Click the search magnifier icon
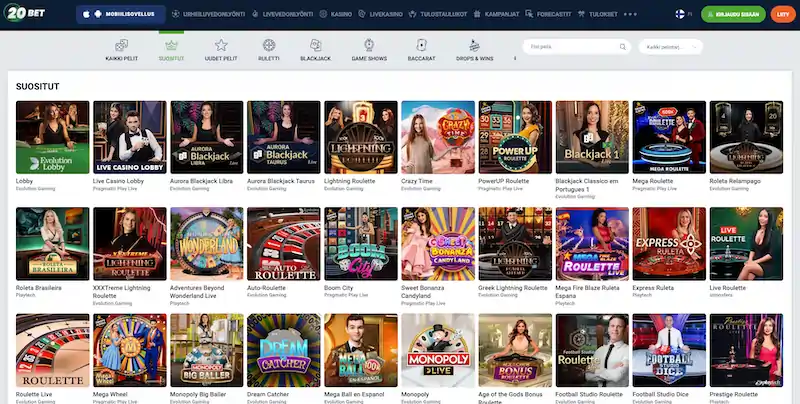Image resolution: width=800 pixels, height=404 pixels. click(622, 47)
